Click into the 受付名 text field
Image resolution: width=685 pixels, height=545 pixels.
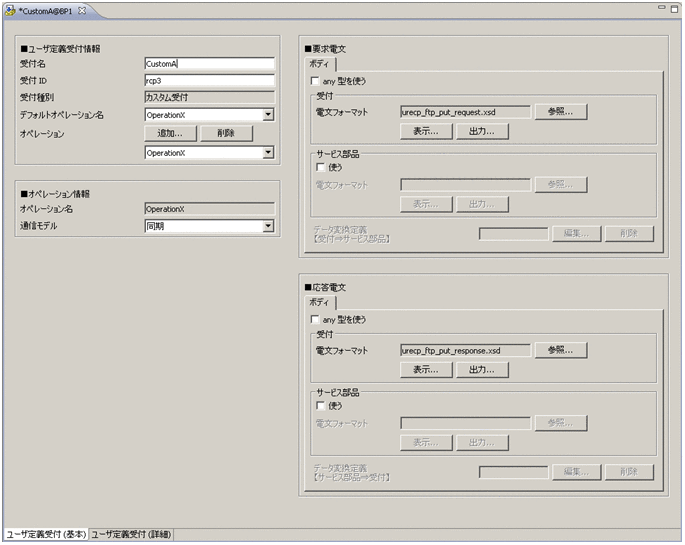(x=209, y=64)
